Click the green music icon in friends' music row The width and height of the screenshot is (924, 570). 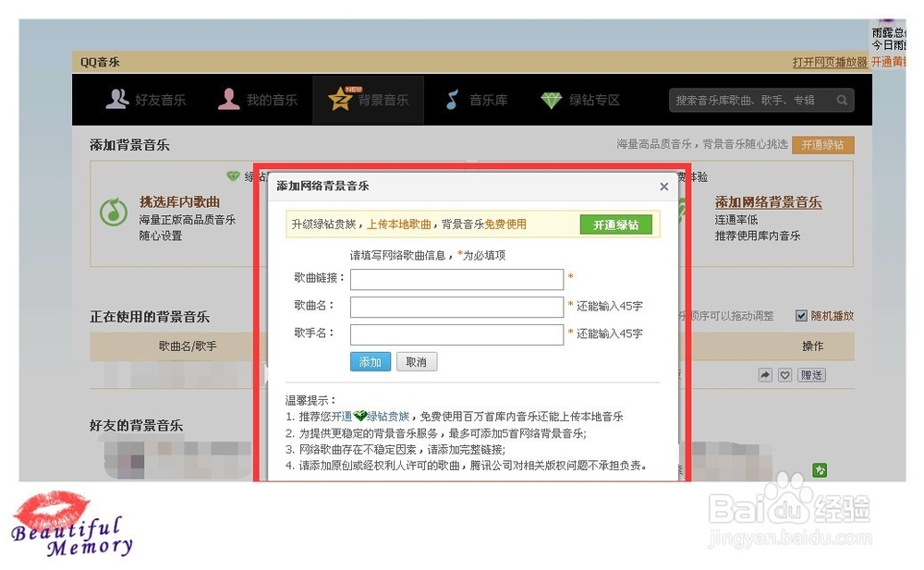click(x=819, y=470)
